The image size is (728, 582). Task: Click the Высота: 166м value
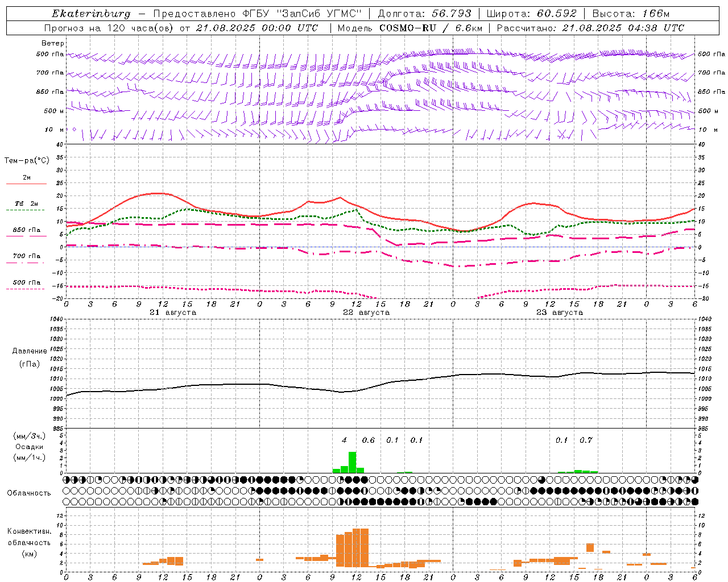[x=631, y=14]
